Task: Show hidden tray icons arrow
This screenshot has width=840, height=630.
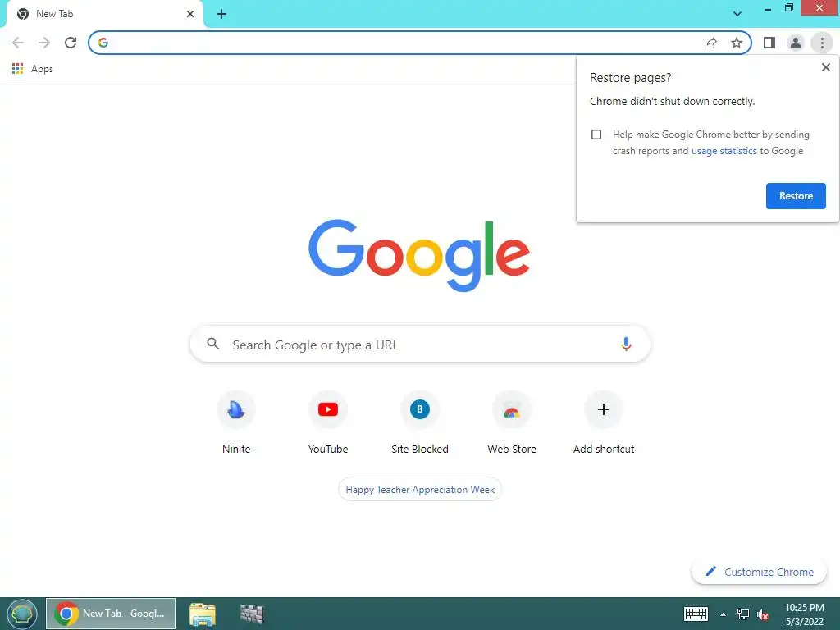Action: click(723, 614)
